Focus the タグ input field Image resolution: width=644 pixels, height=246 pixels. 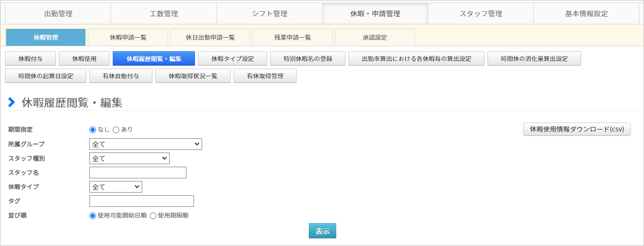[141, 201]
